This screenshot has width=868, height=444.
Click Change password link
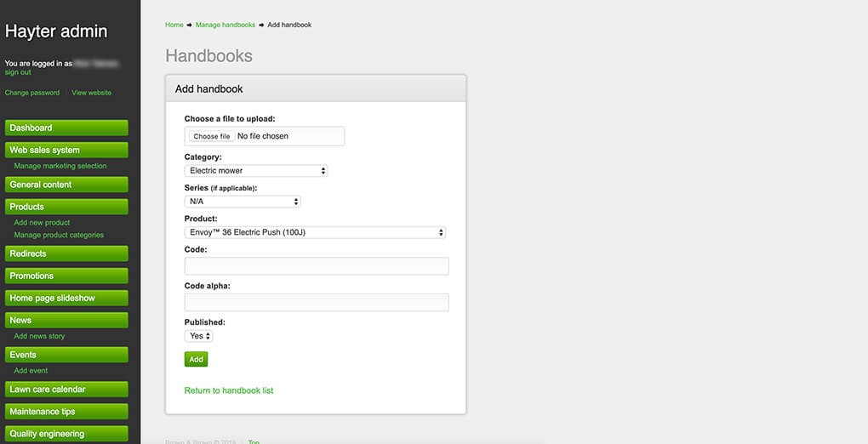(x=32, y=93)
